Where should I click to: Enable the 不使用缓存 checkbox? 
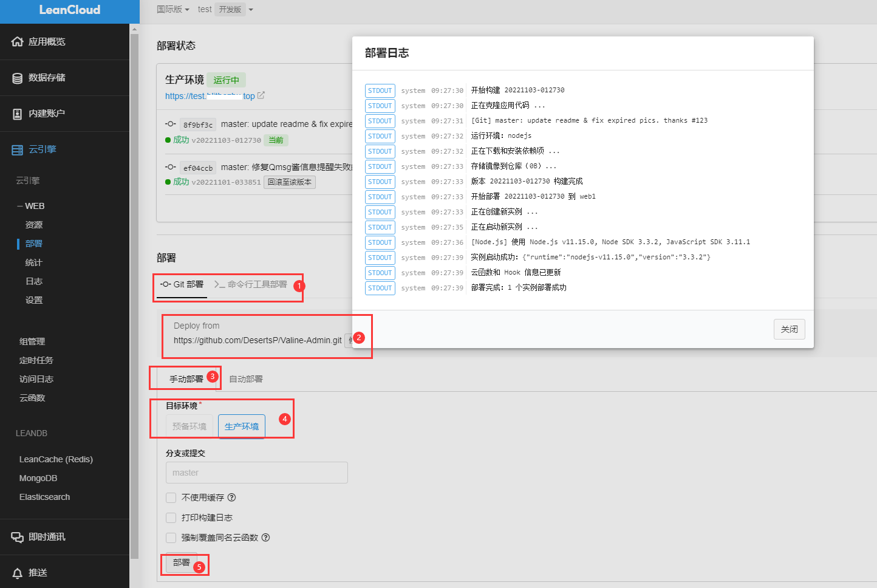tap(171, 497)
